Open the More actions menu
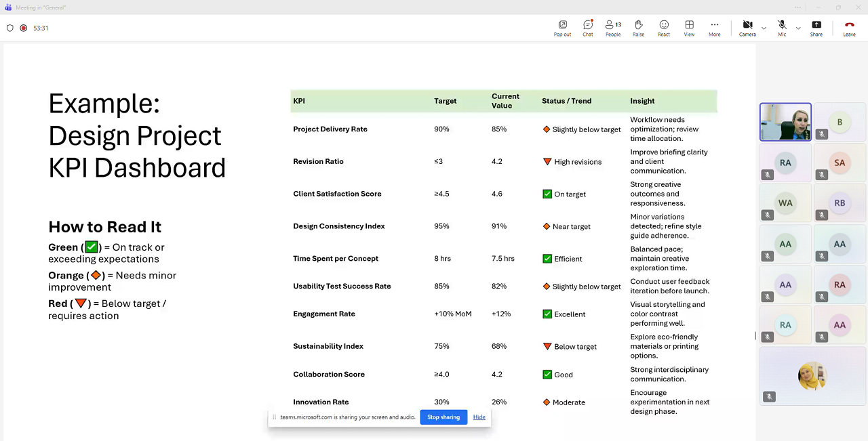 point(714,28)
